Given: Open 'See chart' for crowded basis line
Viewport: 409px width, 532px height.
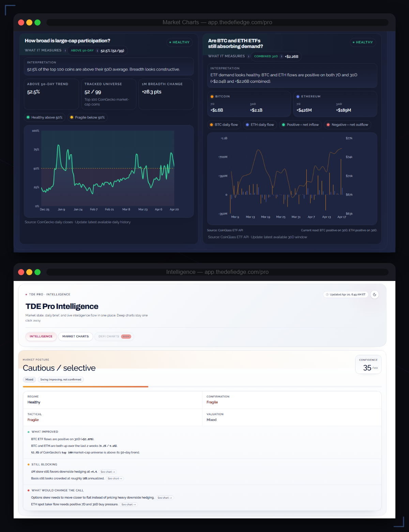Looking at the screenshot, I should [115, 479].
